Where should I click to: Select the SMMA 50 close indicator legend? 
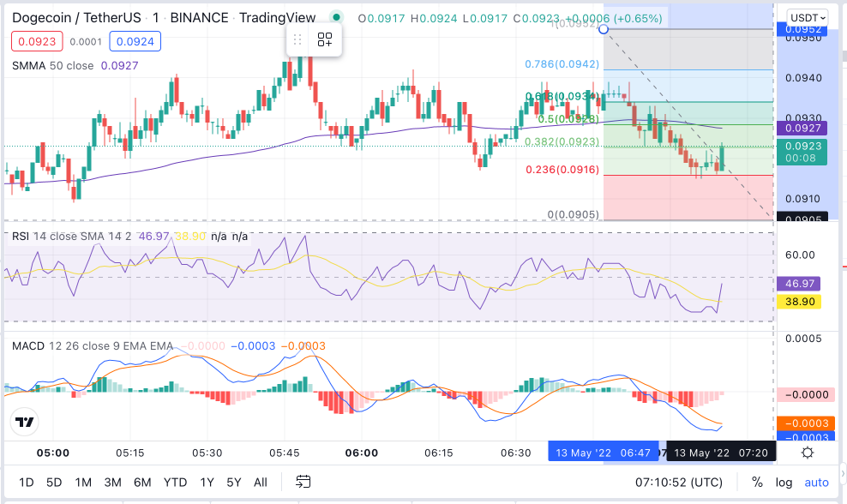(x=52, y=66)
